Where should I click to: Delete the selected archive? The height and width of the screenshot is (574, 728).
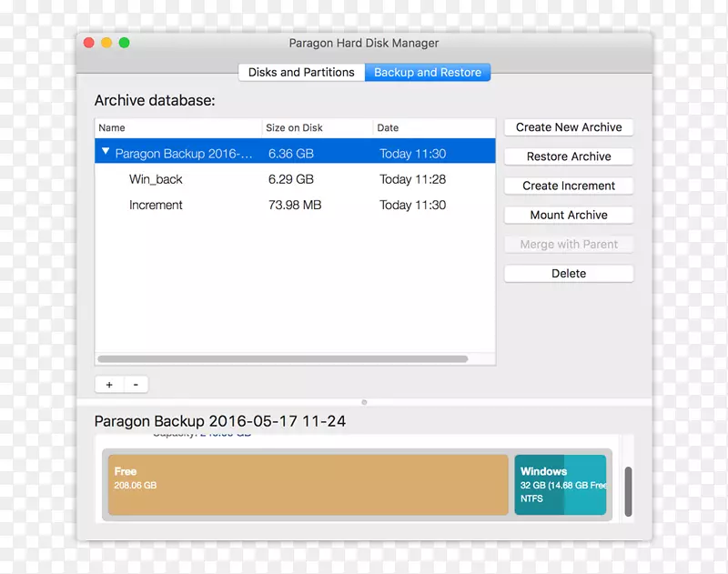(x=569, y=273)
